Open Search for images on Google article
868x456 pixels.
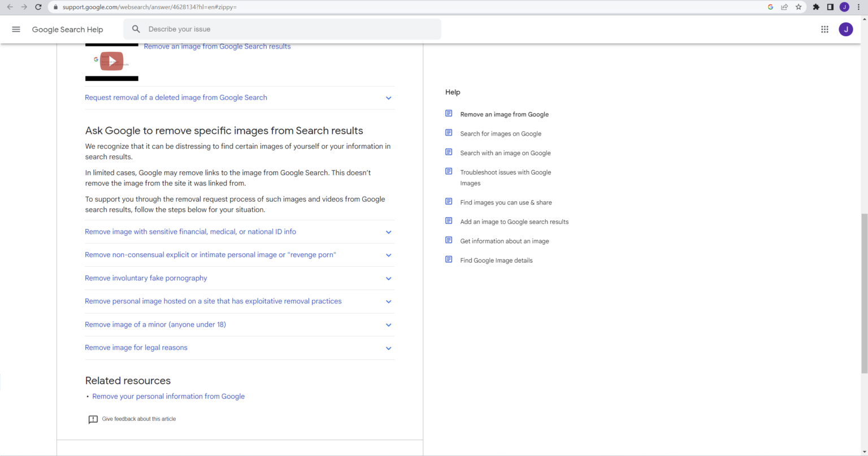pyautogui.click(x=500, y=134)
